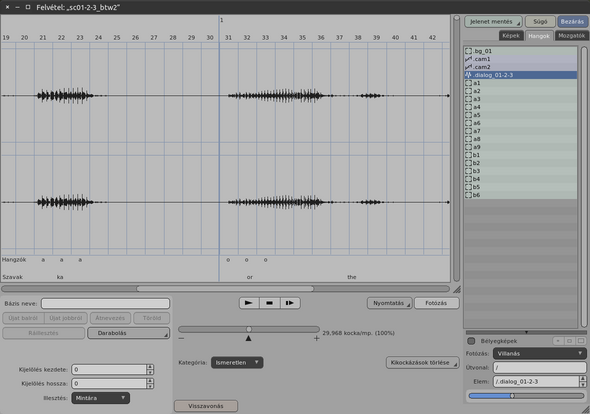Toggle the Bélyegképek thumbnails checkbox

pos(471,341)
